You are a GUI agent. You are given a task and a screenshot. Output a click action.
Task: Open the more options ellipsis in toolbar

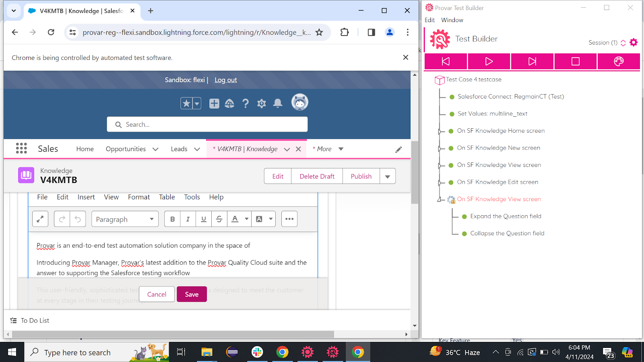(x=289, y=219)
